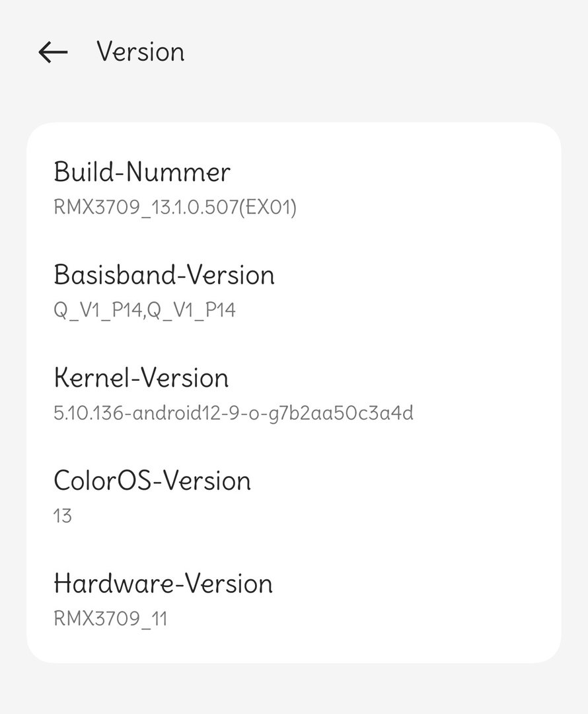Image resolution: width=588 pixels, height=714 pixels.
Task: Tap the ColorOS version value 13
Action: point(63,516)
